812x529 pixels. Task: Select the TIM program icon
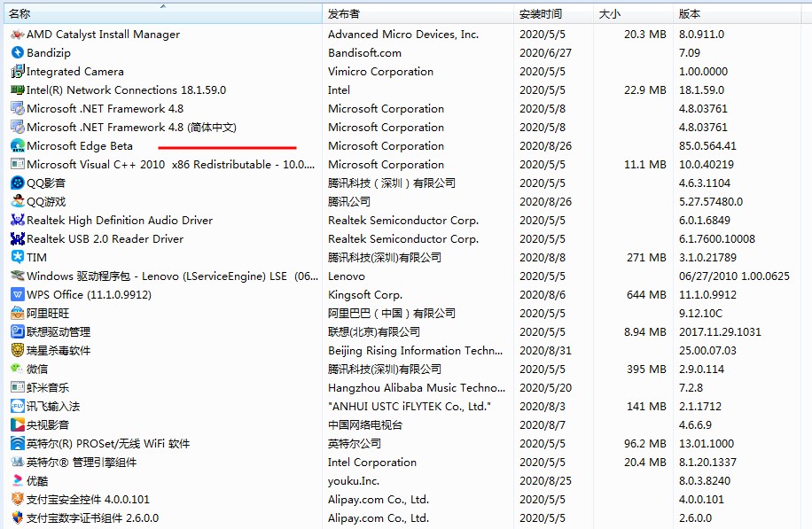(18, 257)
